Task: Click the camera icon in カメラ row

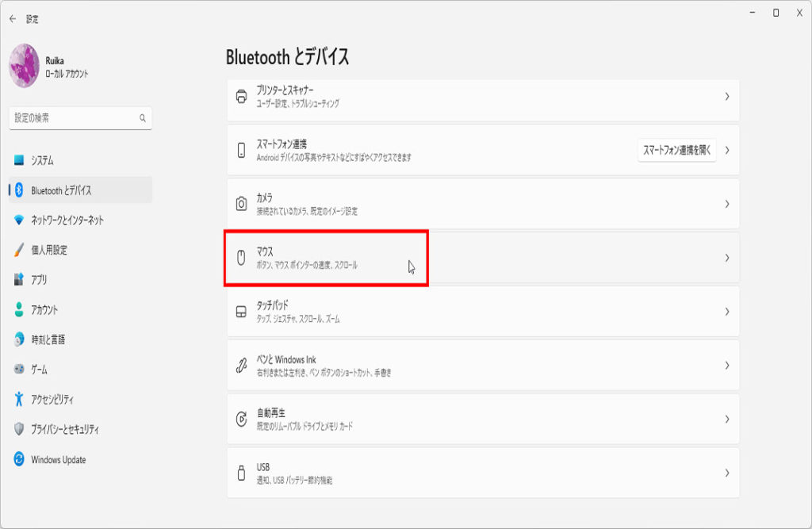Action: click(x=242, y=204)
